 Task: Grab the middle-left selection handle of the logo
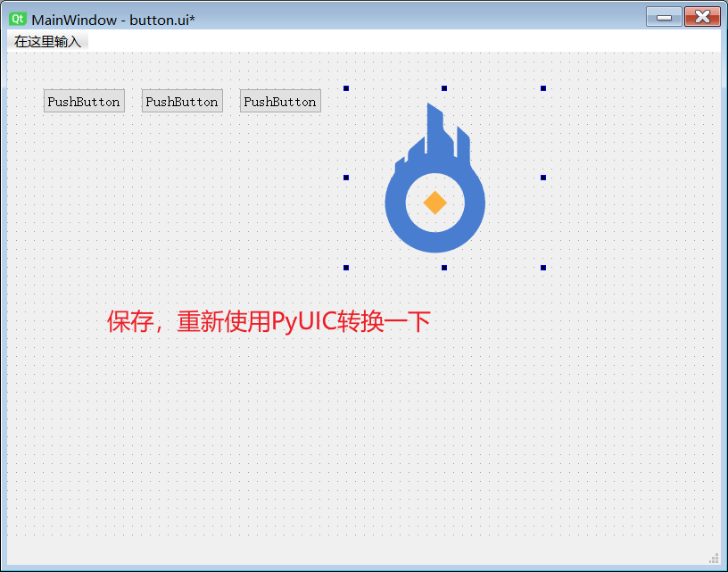[x=346, y=178]
